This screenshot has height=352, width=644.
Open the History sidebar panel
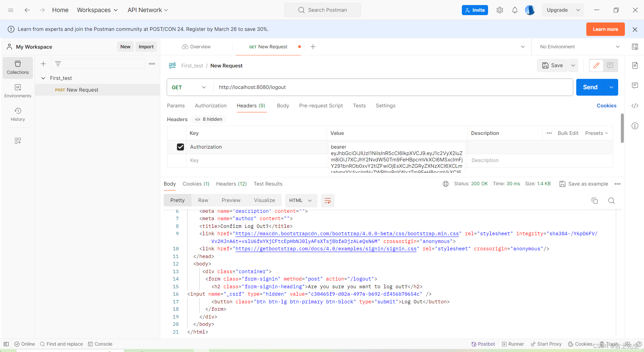(18, 114)
